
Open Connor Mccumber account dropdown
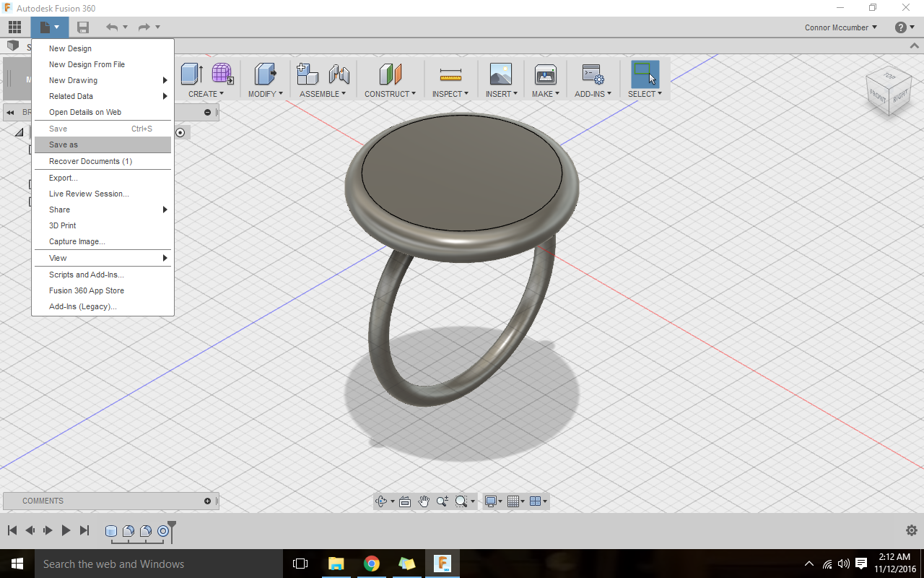pos(841,27)
